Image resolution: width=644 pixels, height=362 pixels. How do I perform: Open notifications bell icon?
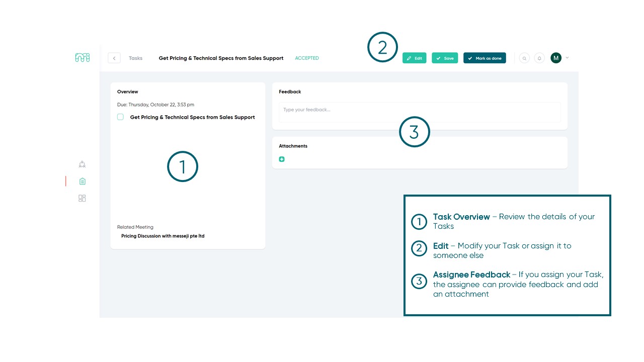coord(539,58)
